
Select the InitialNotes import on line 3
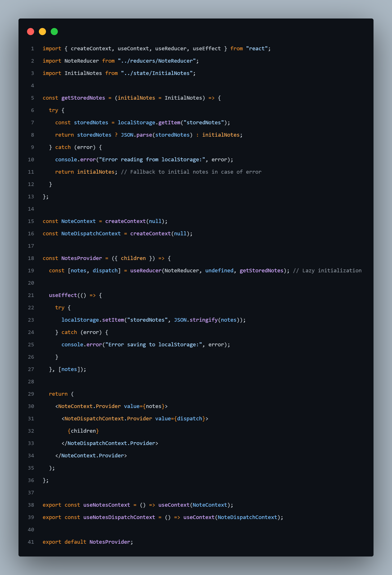83,73
